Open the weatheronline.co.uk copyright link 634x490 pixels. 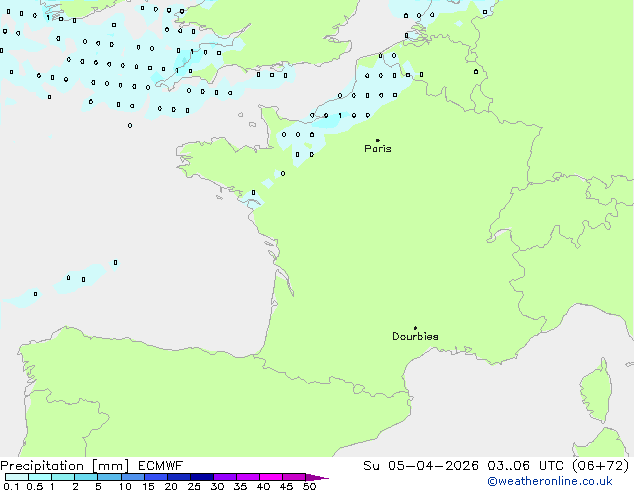(x=550, y=482)
